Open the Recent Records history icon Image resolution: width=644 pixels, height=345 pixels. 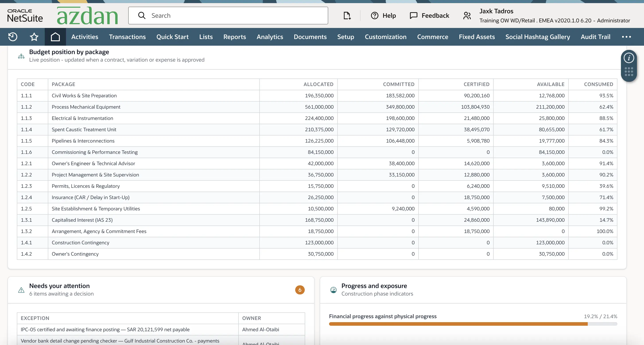click(x=13, y=37)
